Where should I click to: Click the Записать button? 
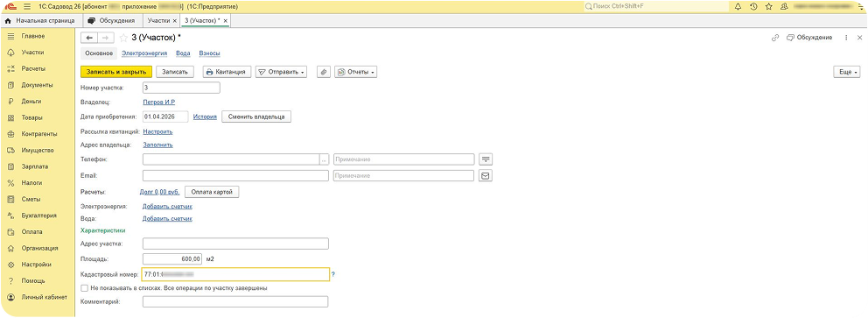tap(175, 72)
